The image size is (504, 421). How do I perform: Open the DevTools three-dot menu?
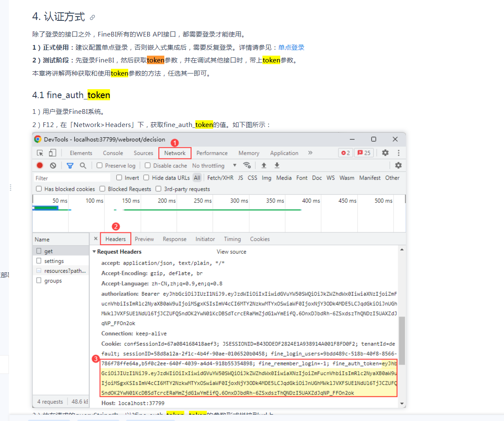[x=399, y=153]
